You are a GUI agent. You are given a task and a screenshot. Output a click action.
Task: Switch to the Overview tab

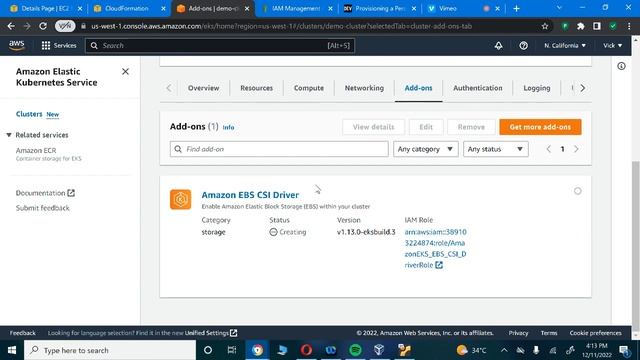(203, 88)
